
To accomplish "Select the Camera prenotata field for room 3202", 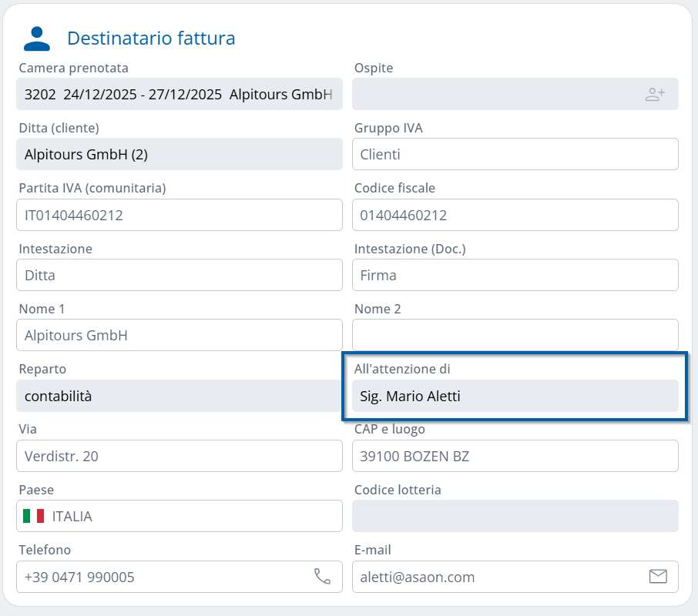I will click(179, 94).
